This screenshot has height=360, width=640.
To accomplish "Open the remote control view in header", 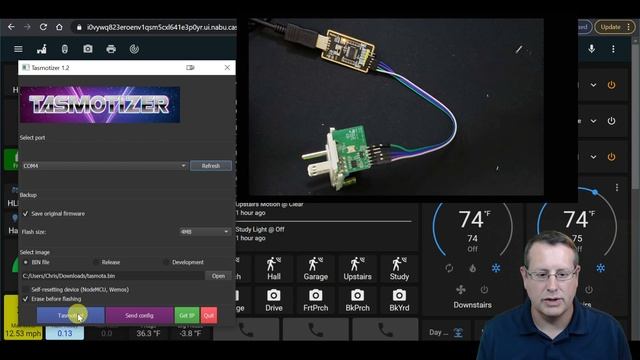I will point(64,49).
